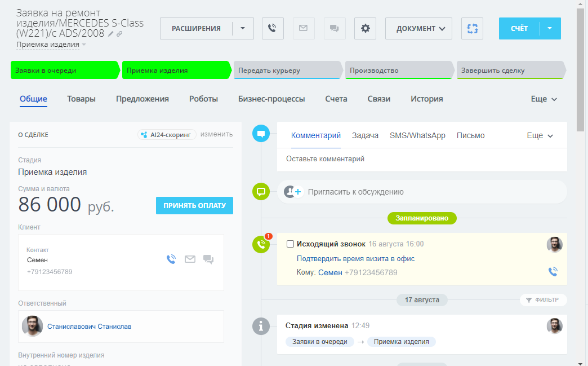Click phone icon in outgoing call activity card
The width and height of the screenshot is (588, 366).
point(553,271)
